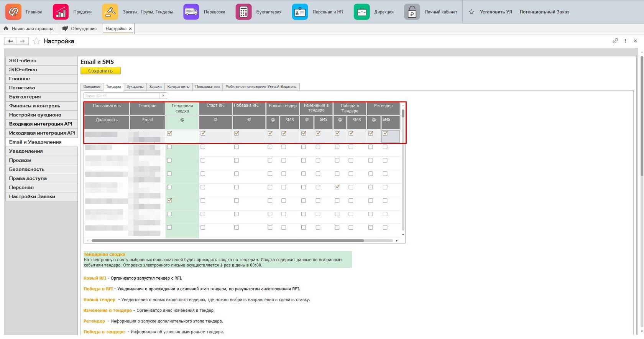Select Входящая интеграция API in the sidebar
Screen dimensions: 644x339
click(x=41, y=124)
